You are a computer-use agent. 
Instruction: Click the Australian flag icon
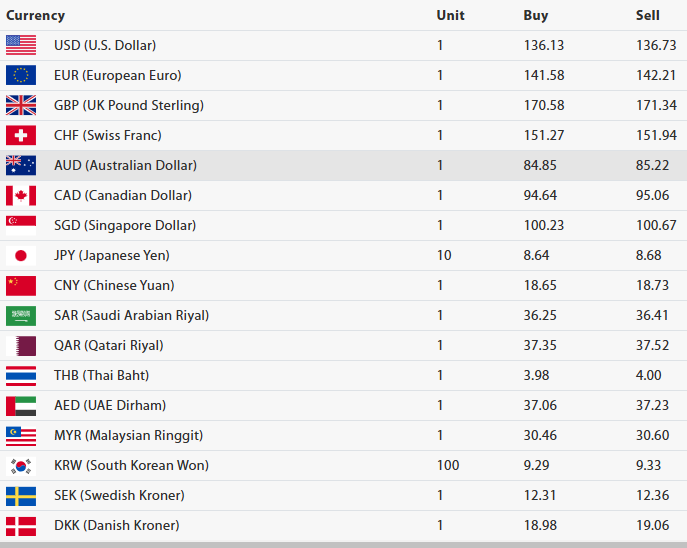pyautogui.click(x=21, y=165)
